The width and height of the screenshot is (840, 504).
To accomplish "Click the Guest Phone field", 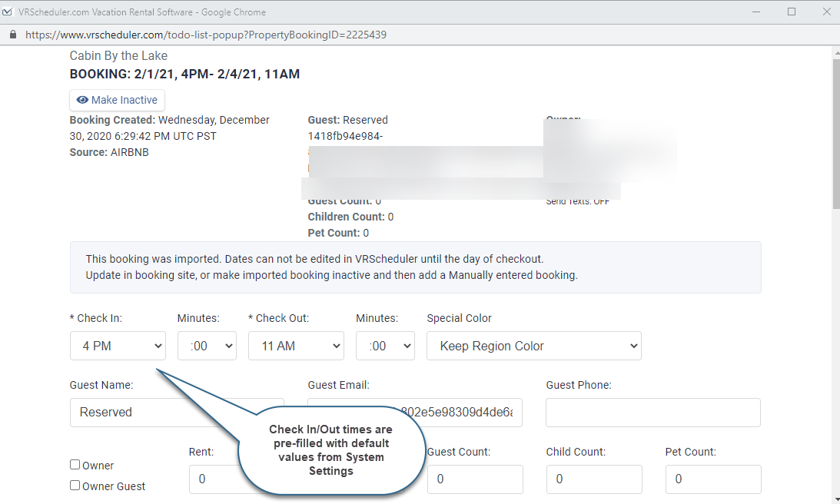I will [652, 413].
